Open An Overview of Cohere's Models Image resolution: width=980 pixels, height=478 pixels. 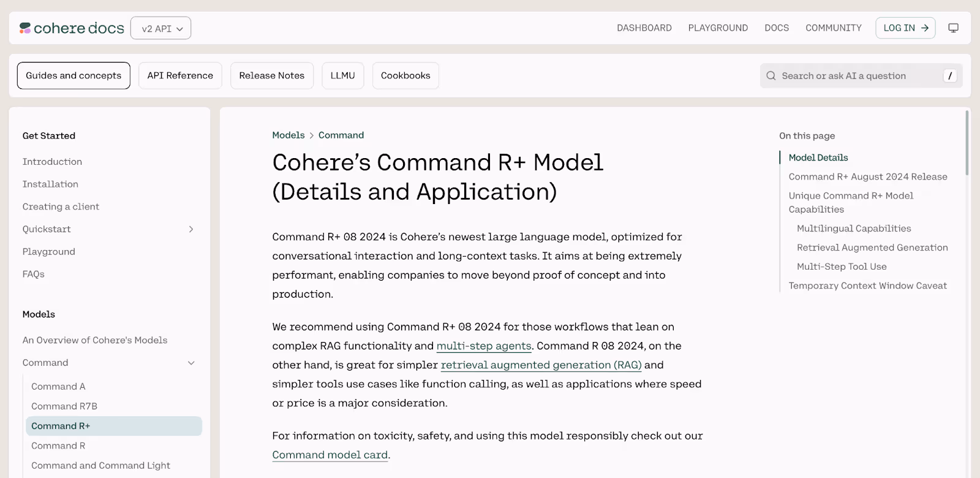pos(95,340)
